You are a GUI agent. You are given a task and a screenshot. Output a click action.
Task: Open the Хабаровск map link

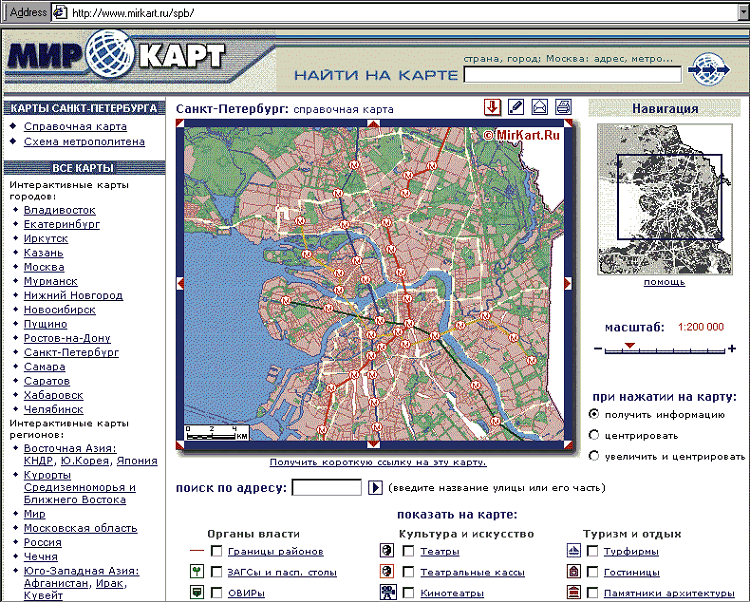pyautogui.click(x=54, y=395)
